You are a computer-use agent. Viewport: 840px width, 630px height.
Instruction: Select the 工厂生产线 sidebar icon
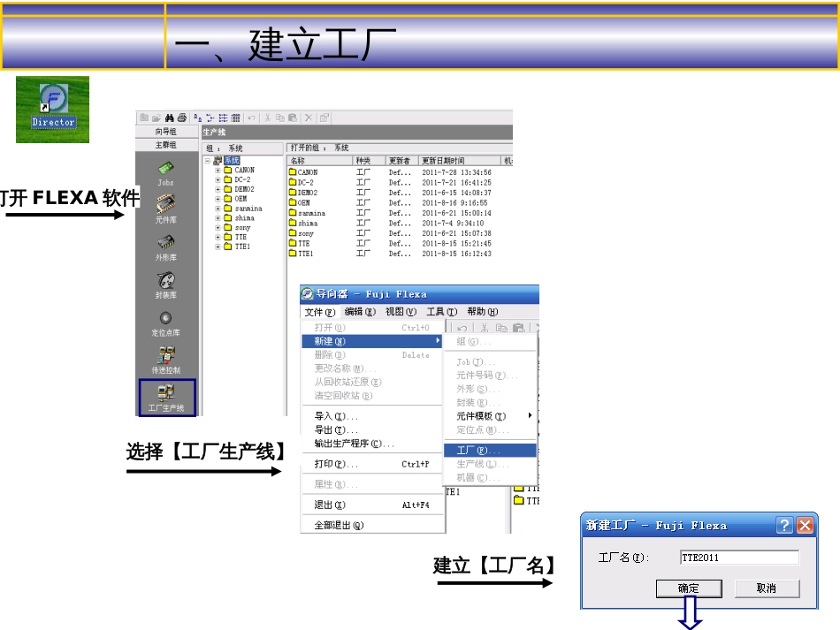click(x=167, y=397)
